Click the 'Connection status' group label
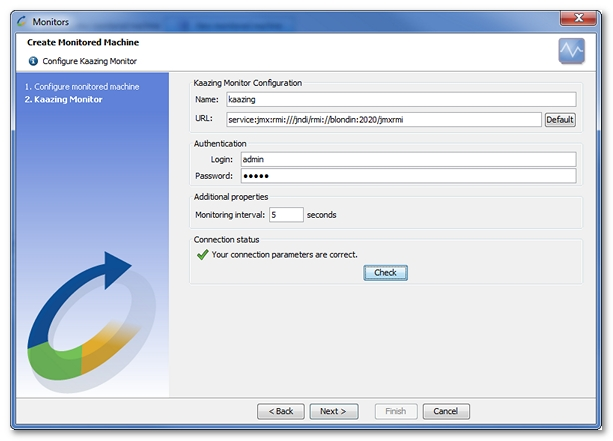Screen dimensions: 613x441 coord(226,240)
